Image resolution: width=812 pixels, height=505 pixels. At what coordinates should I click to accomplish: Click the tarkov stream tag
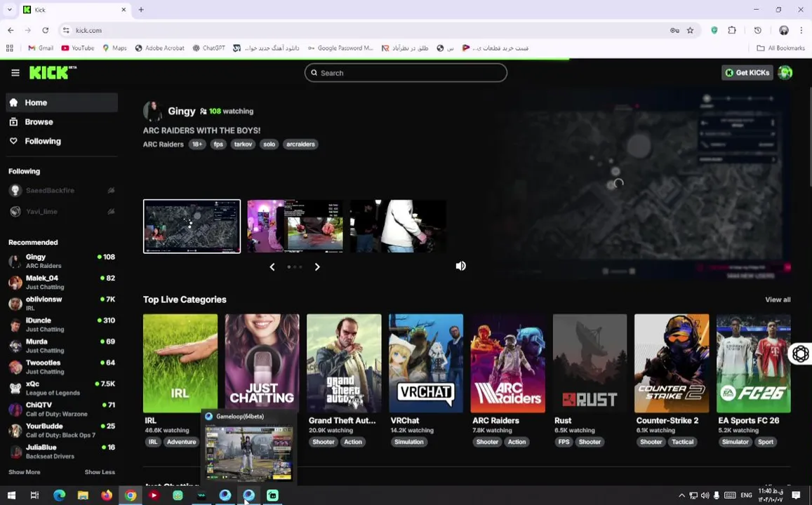(x=243, y=144)
